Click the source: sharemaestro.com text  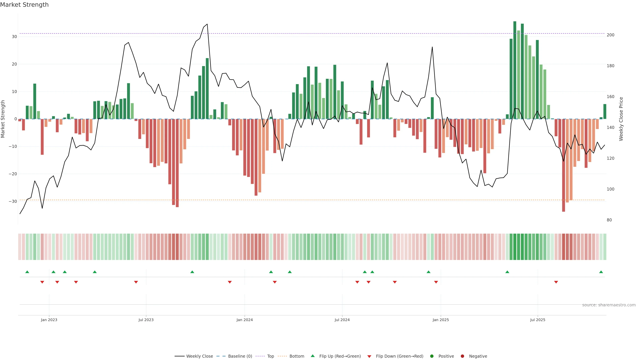(x=609, y=305)
